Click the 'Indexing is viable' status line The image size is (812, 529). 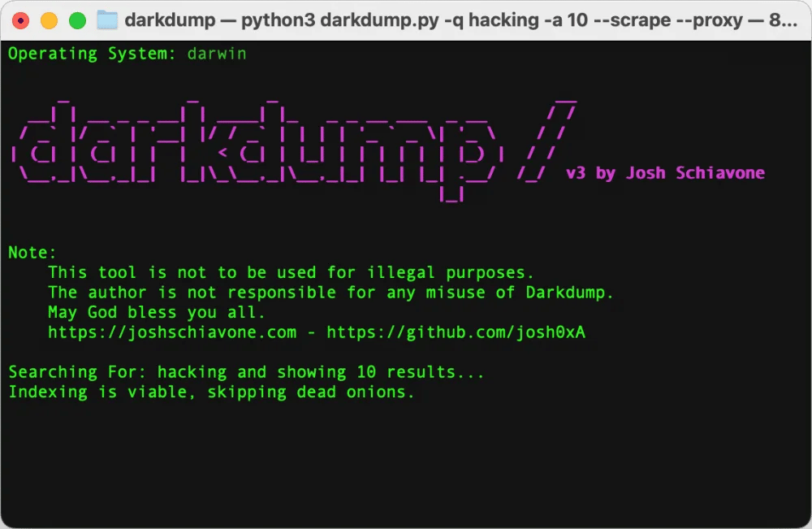(x=211, y=392)
